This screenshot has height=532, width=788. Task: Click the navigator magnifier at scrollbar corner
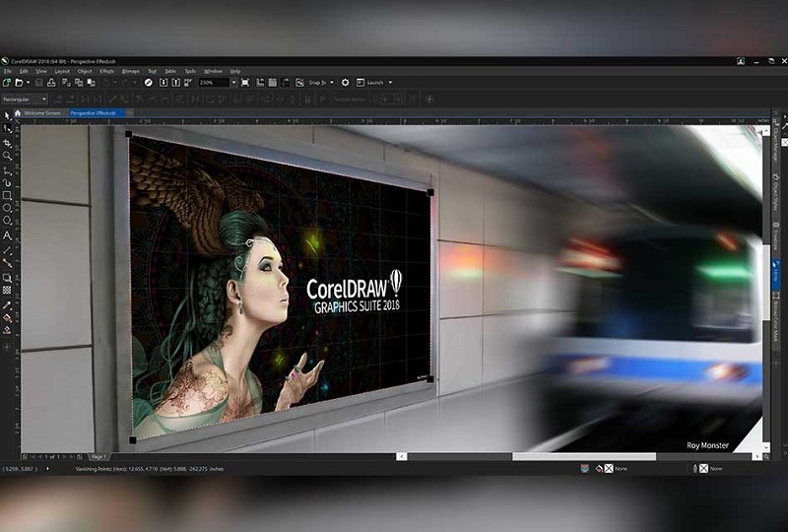766,456
